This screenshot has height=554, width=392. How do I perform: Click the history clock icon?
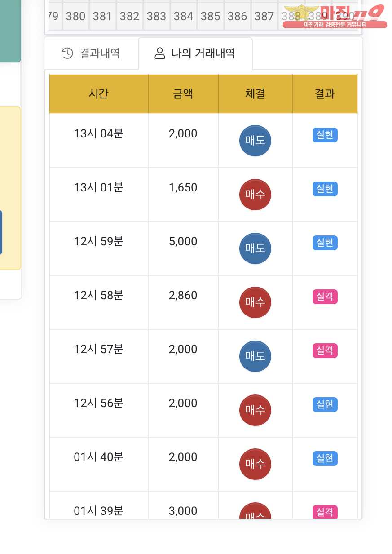tap(67, 53)
